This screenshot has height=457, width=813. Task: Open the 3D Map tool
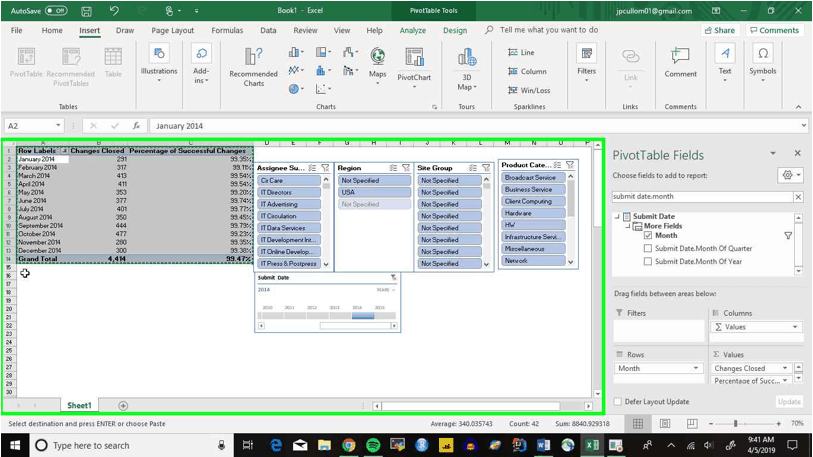[467, 68]
